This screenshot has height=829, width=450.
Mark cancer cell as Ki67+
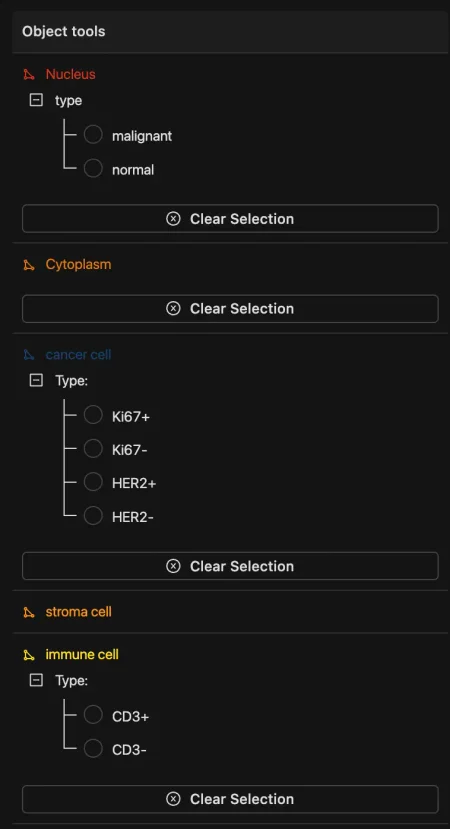(93, 415)
